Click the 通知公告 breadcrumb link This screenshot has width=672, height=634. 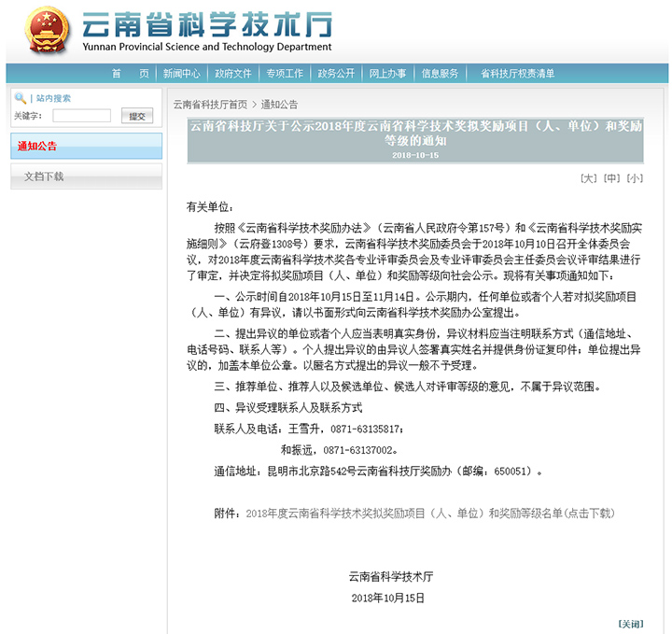279,105
